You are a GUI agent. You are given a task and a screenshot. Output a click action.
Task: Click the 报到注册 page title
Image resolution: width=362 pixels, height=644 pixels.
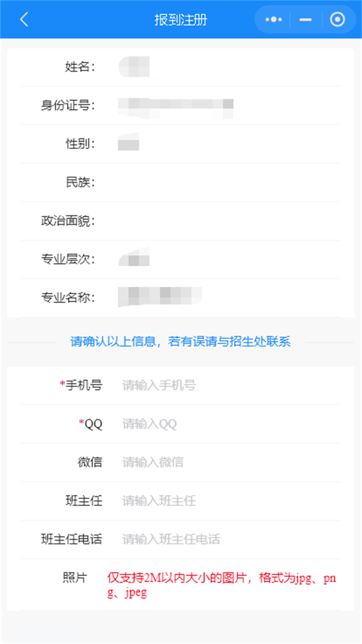click(x=181, y=20)
